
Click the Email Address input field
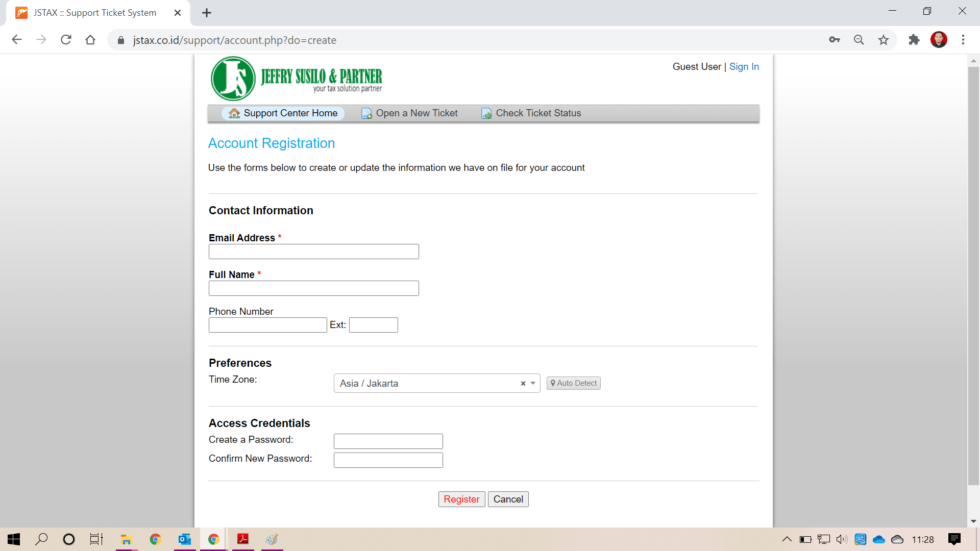[314, 251]
